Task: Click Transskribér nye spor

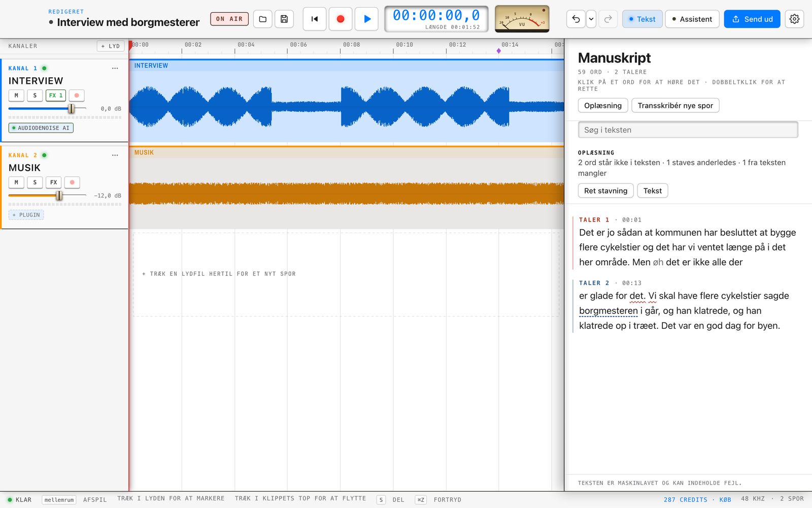Action: 675,106
